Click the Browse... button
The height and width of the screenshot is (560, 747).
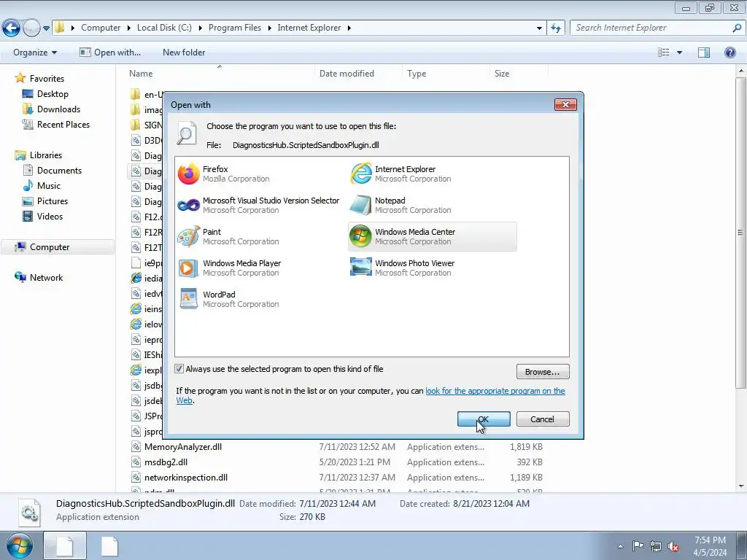tap(542, 372)
